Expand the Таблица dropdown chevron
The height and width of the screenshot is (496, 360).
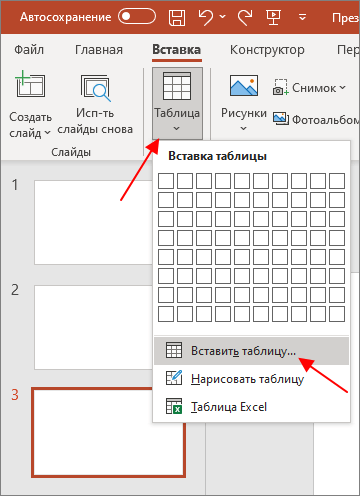point(177,128)
